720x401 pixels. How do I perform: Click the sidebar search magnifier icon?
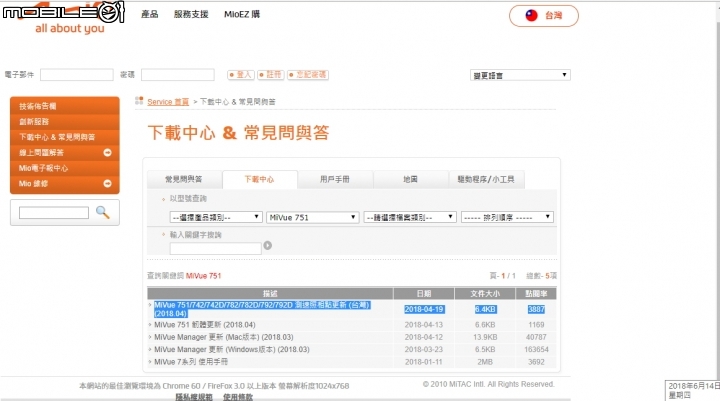click(x=102, y=212)
